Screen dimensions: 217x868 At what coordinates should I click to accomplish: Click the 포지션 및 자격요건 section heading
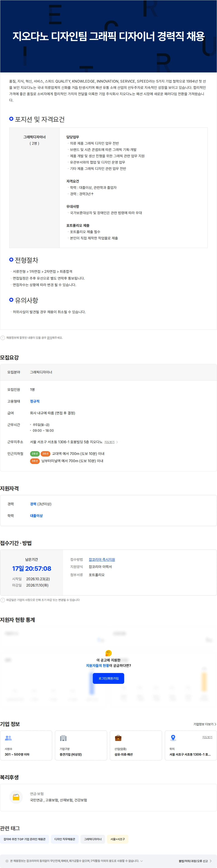pos(40,119)
